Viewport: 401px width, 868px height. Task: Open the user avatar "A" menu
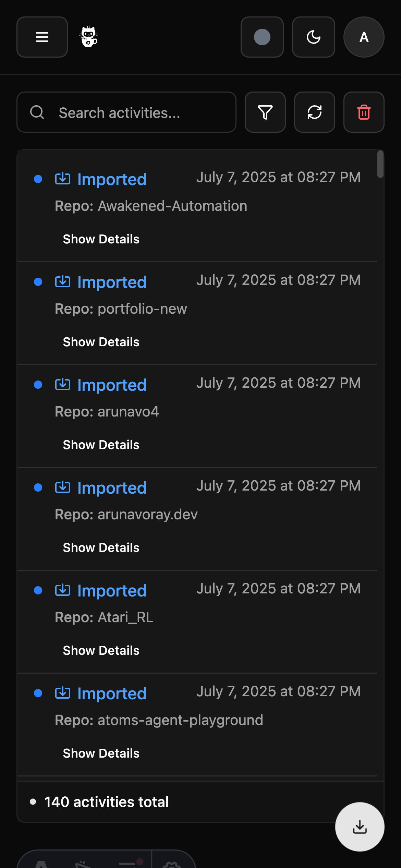click(364, 37)
